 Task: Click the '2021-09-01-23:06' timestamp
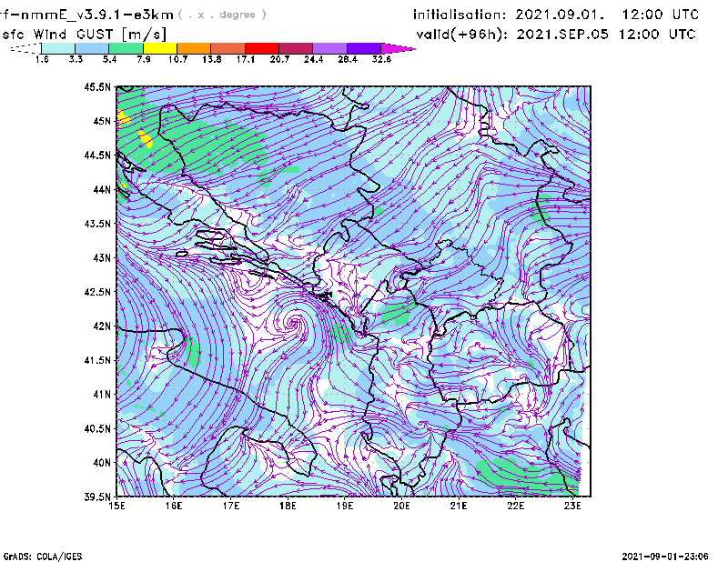click(665, 557)
